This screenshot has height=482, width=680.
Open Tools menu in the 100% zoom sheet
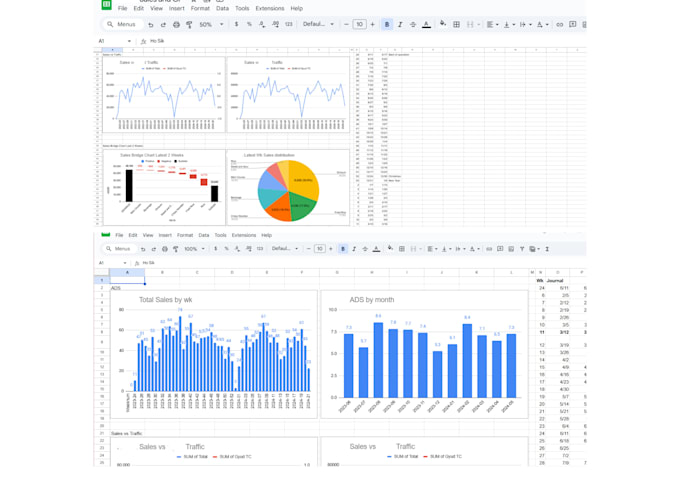220,235
